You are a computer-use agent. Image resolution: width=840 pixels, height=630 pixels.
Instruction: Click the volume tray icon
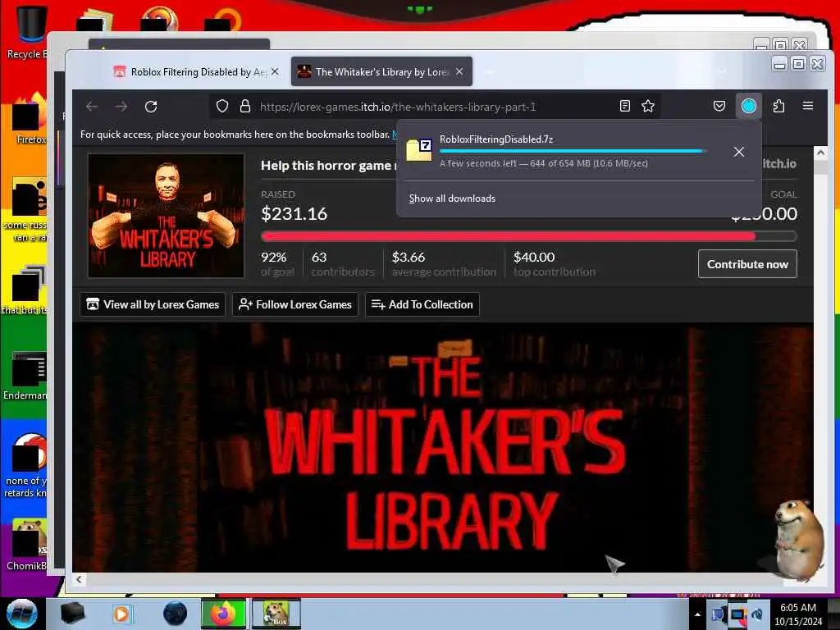tap(757, 614)
